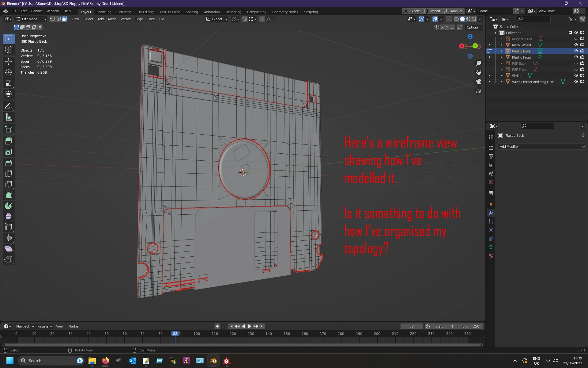Select the Knife tool

coord(9,184)
